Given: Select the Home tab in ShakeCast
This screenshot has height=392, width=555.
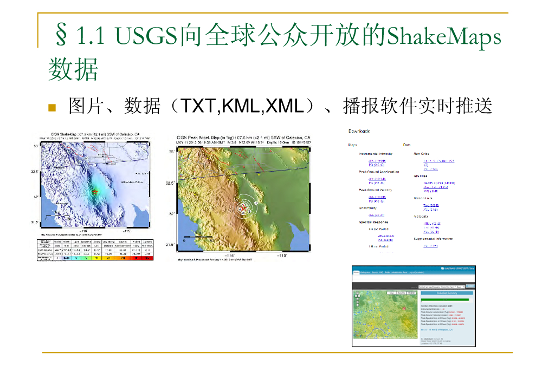Looking at the screenshot, I should coord(357,272).
